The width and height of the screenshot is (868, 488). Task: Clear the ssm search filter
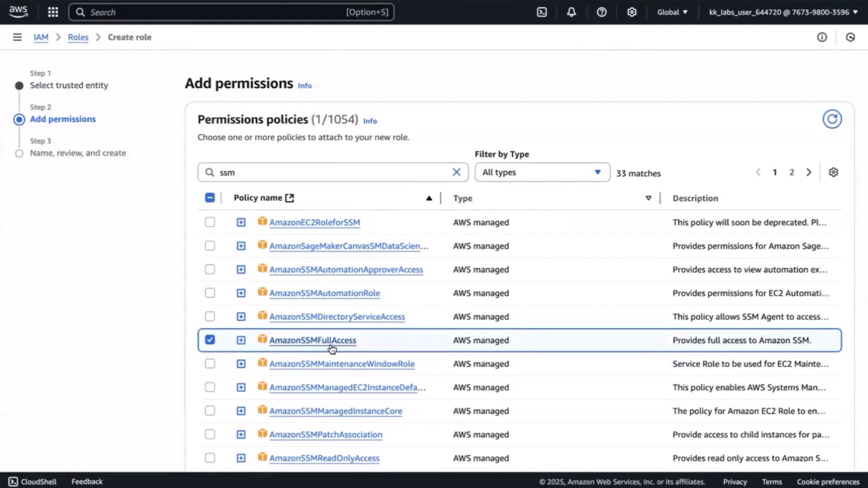(457, 172)
